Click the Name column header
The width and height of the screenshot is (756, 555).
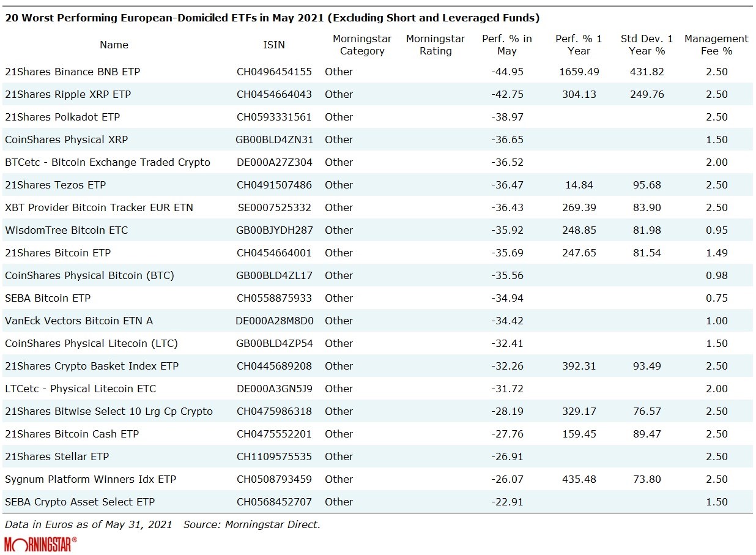point(114,45)
